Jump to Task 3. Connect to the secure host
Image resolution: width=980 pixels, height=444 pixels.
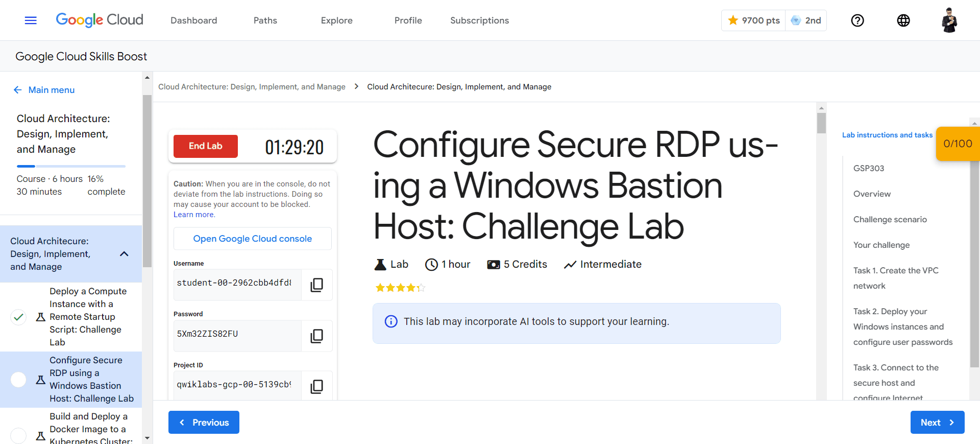(x=896, y=382)
